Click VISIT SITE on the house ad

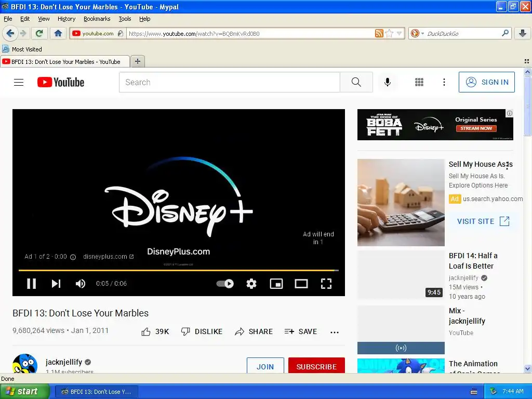coord(483,221)
